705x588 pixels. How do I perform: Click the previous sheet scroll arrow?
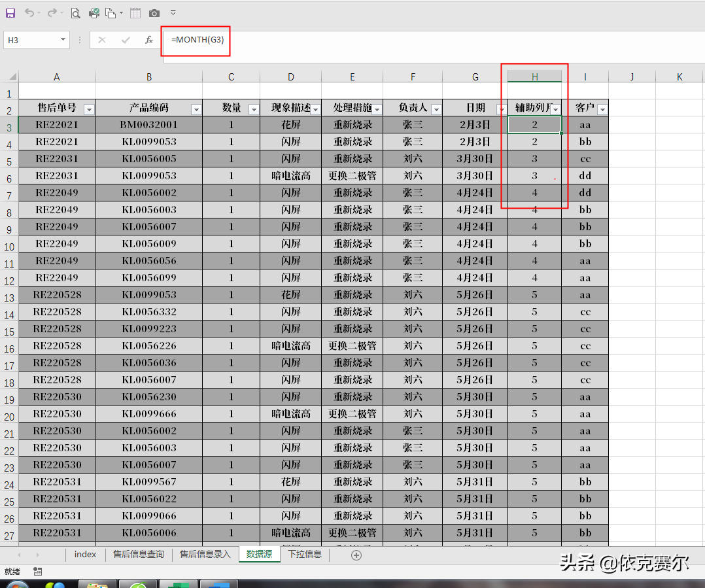[19, 555]
